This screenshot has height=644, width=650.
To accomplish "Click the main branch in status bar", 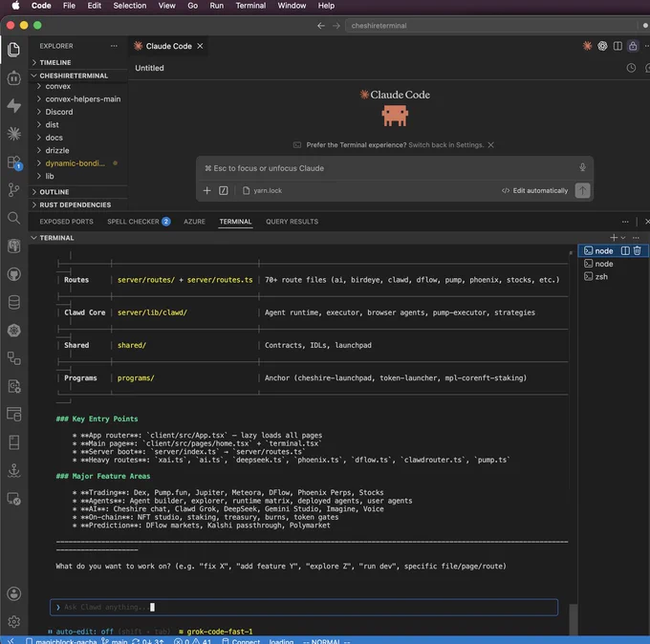I will point(115,641).
